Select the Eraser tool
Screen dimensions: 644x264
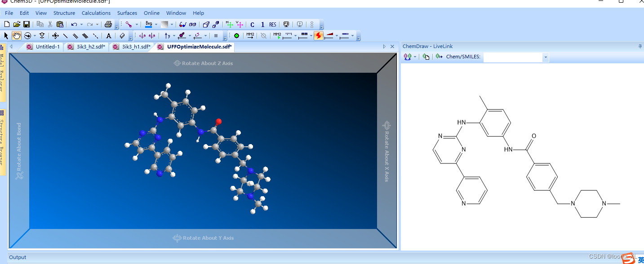(122, 35)
